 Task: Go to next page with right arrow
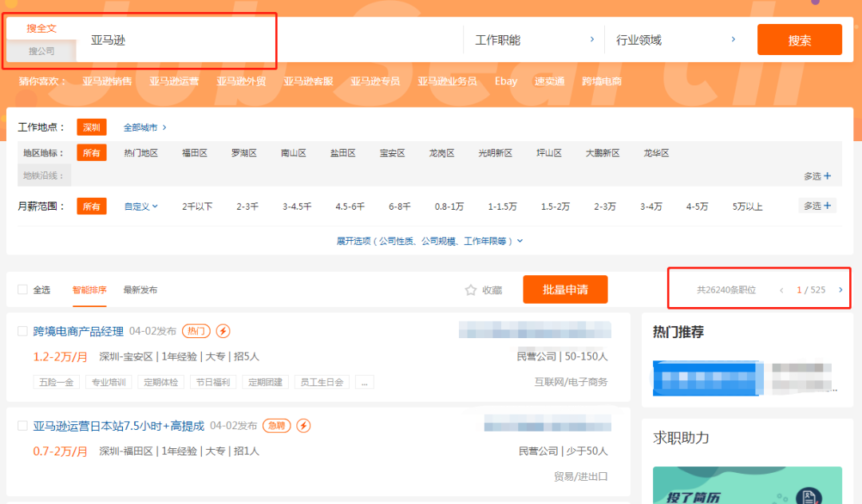click(x=840, y=290)
